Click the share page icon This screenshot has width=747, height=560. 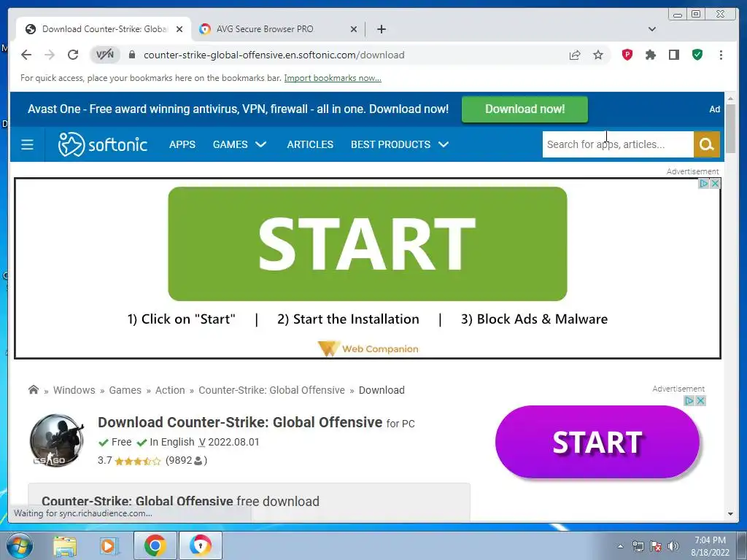pos(575,55)
